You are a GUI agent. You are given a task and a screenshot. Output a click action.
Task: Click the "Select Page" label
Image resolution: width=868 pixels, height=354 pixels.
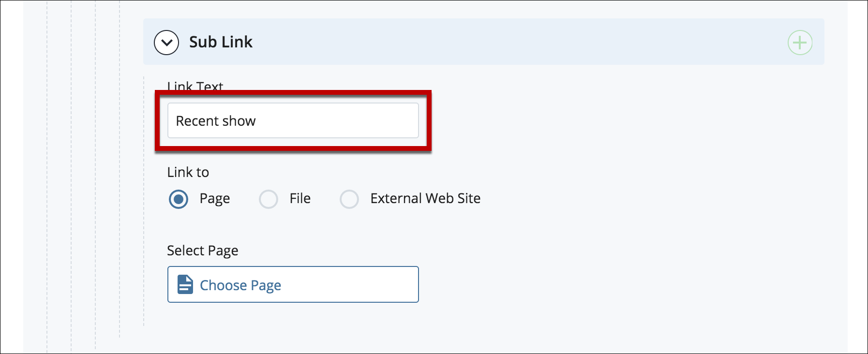coord(203,251)
